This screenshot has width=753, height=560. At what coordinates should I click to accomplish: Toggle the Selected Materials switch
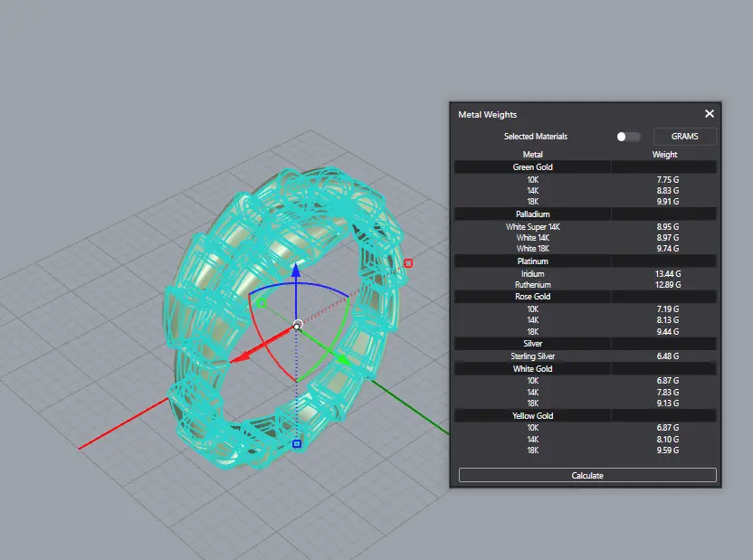pyautogui.click(x=628, y=137)
